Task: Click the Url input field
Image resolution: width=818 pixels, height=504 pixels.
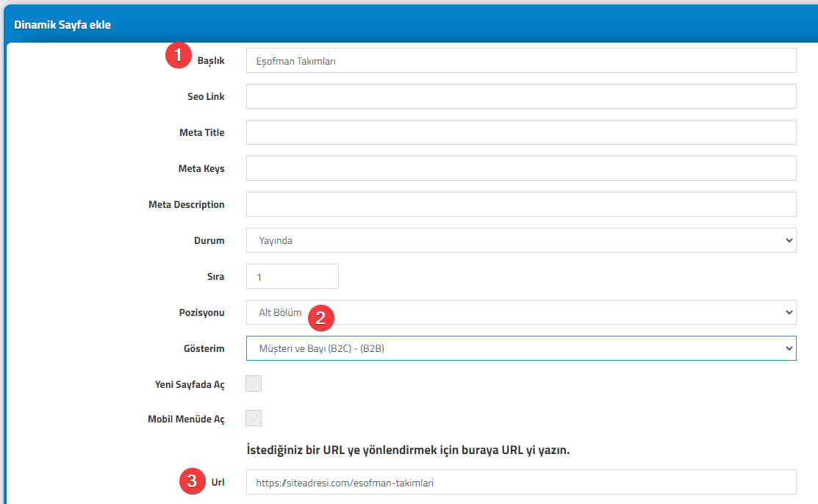Action: pos(521,483)
